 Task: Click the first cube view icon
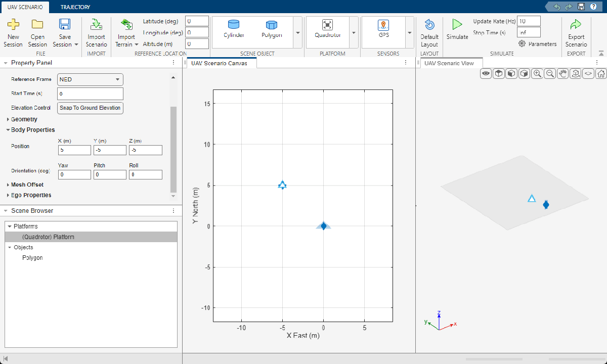click(x=498, y=74)
